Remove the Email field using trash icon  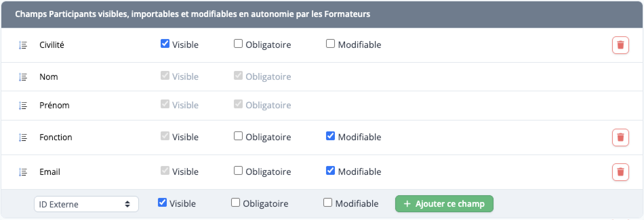(620, 172)
